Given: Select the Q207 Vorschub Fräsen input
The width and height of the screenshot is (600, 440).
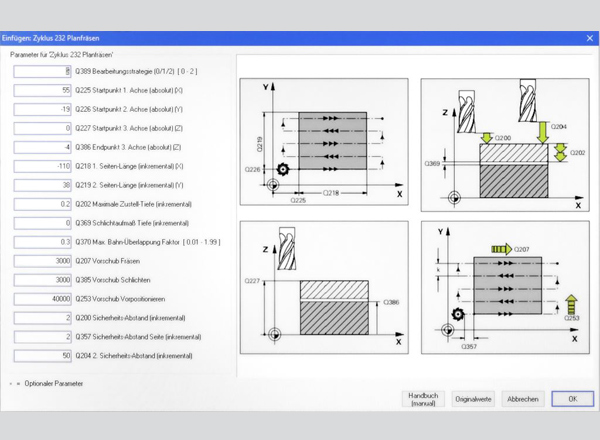Looking at the screenshot, I should pyautogui.click(x=42, y=261).
